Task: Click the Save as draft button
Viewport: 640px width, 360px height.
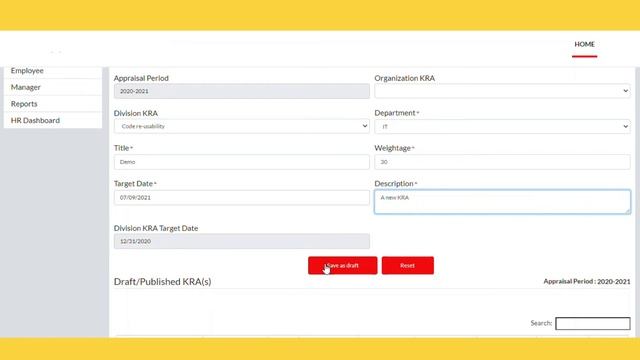Action: (342, 265)
